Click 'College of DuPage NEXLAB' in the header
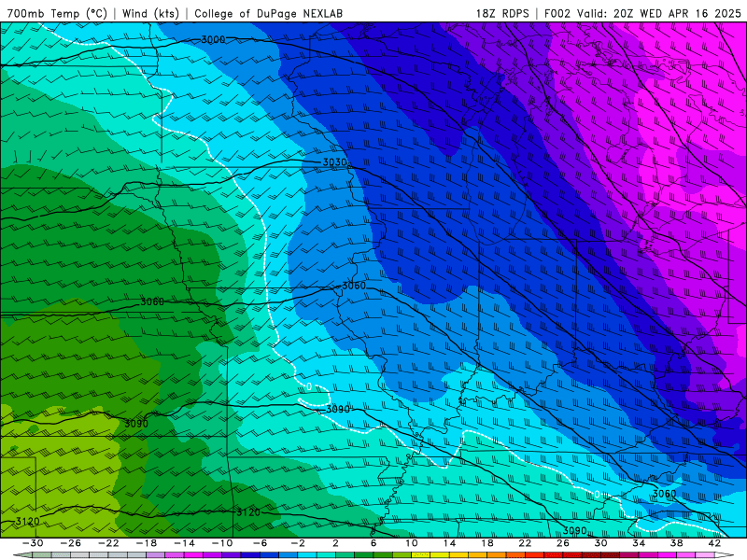The height and width of the screenshot is (560, 747). coord(268,13)
